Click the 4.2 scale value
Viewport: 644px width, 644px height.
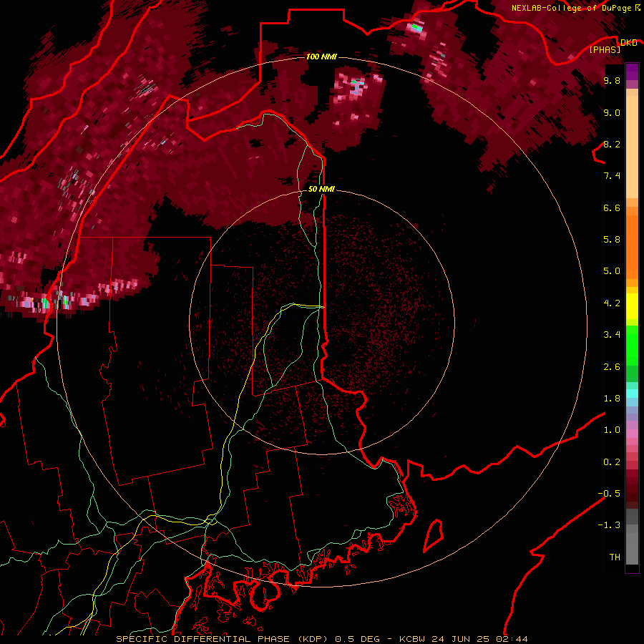pyautogui.click(x=612, y=303)
